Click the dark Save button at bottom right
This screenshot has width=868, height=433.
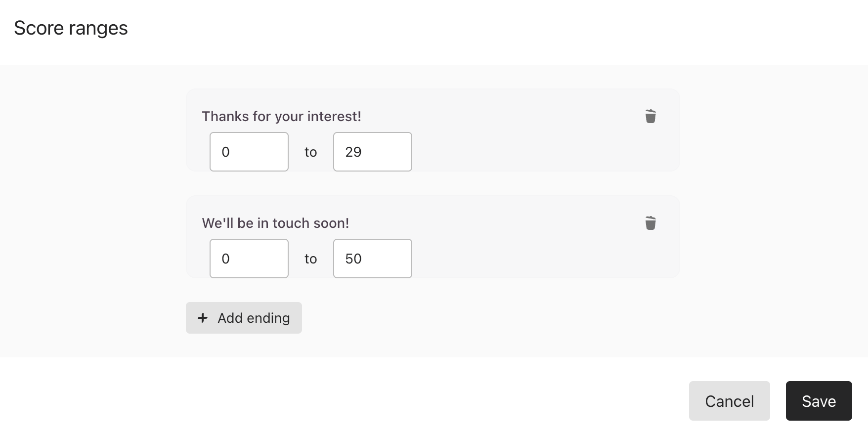819,401
